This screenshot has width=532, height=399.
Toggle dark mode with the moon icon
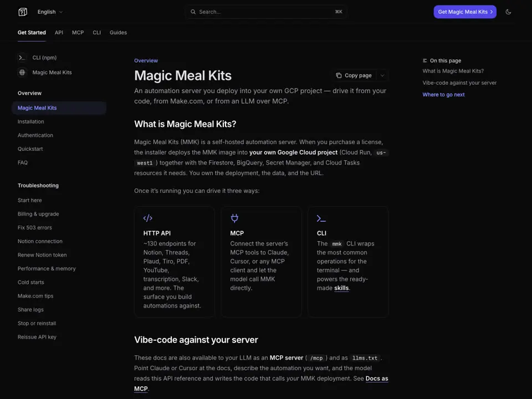click(508, 12)
